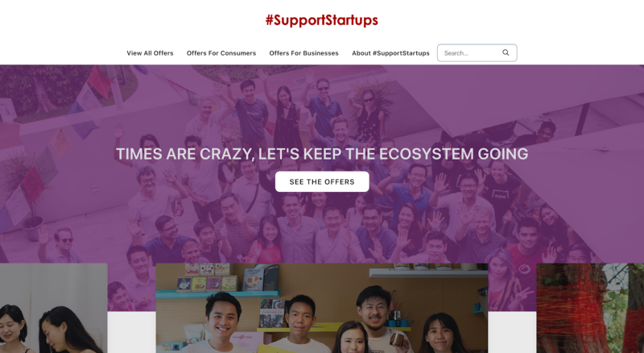Open the right thumbnail with red tree
This screenshot has width=644, height=353.
coord(590,308)
